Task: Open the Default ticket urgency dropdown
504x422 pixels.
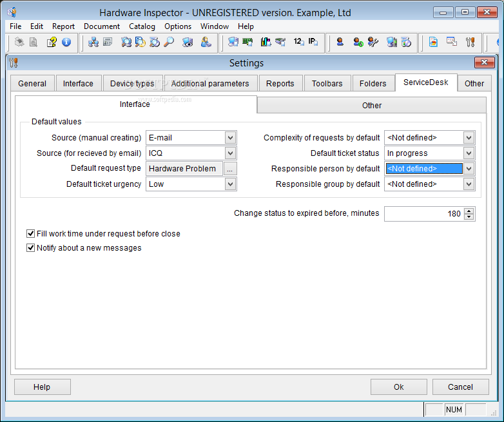Action: coord(230,184)
